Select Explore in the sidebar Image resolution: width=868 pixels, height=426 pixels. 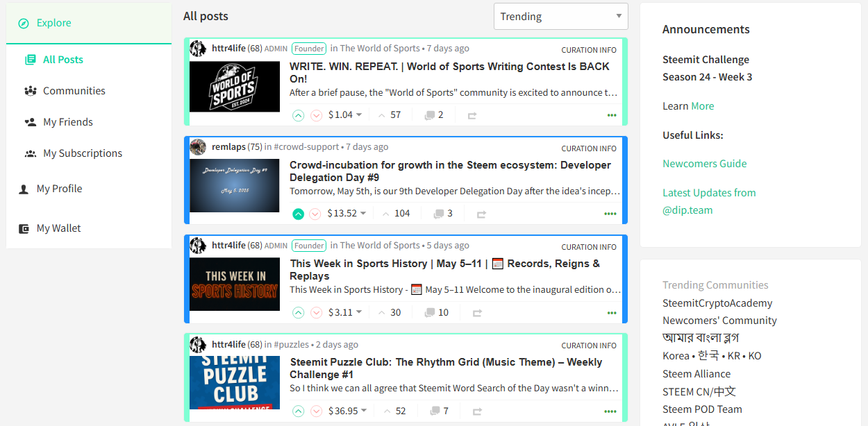tap(89, 23)
